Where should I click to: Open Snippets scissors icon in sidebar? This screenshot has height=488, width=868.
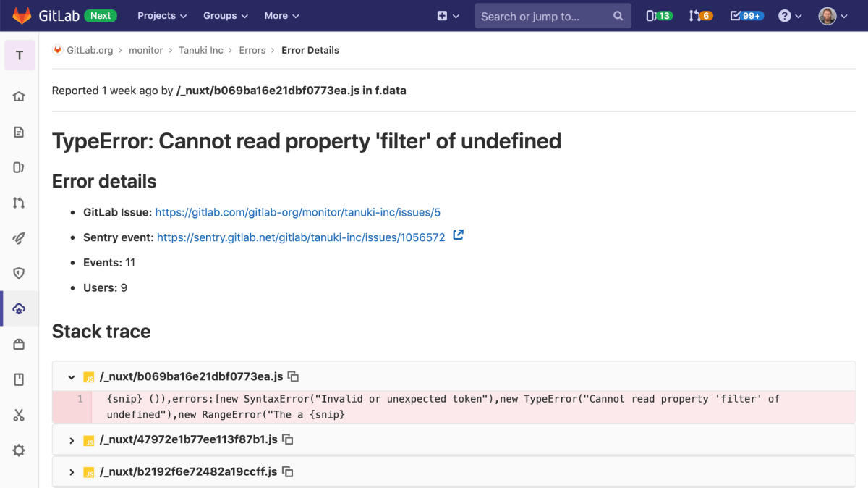click(20, 415)
